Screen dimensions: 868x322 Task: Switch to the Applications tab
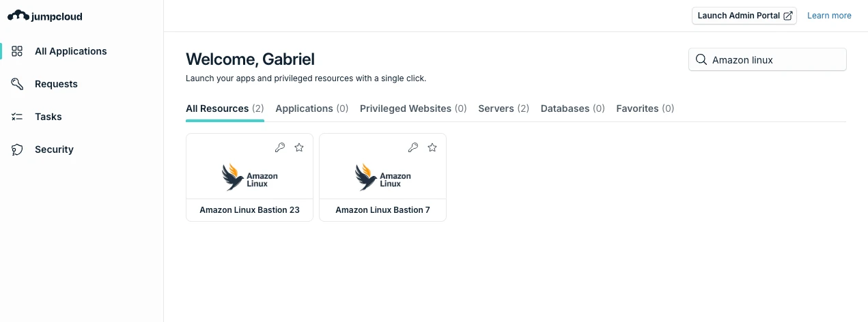pos(312,108)
